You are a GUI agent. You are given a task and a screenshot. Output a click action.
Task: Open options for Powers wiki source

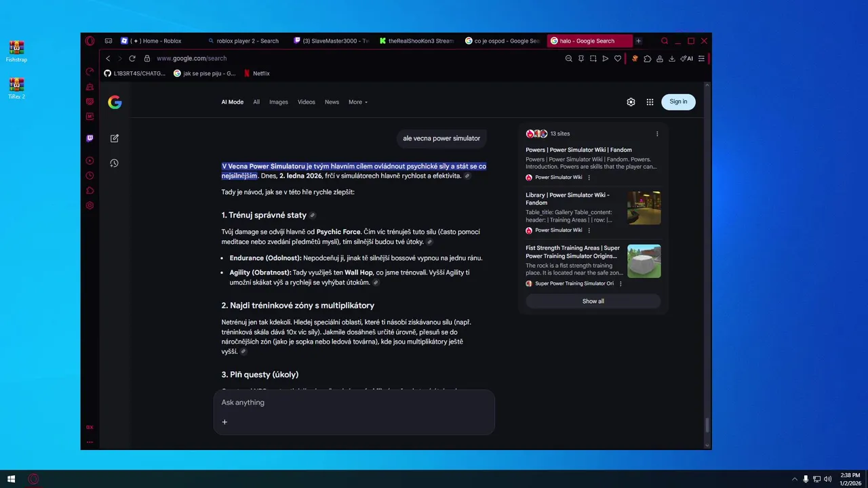[x=589, y=178]
